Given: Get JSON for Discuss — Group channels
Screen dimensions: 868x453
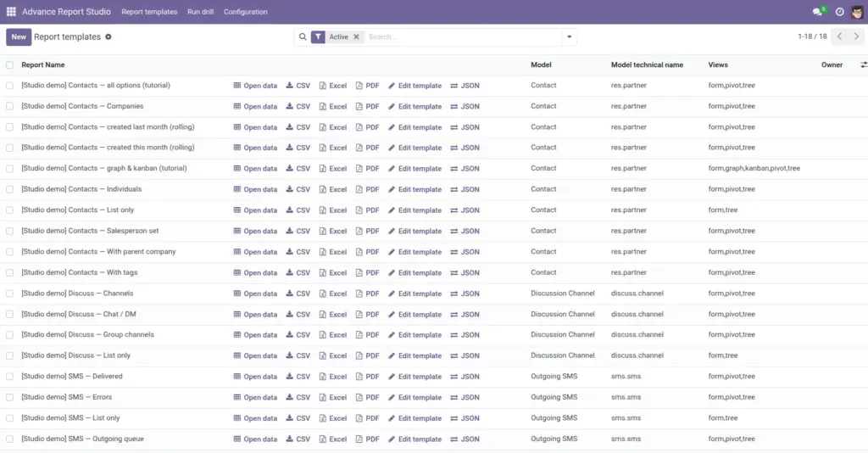Looking at the screenshot, I should tap(465, 335).
